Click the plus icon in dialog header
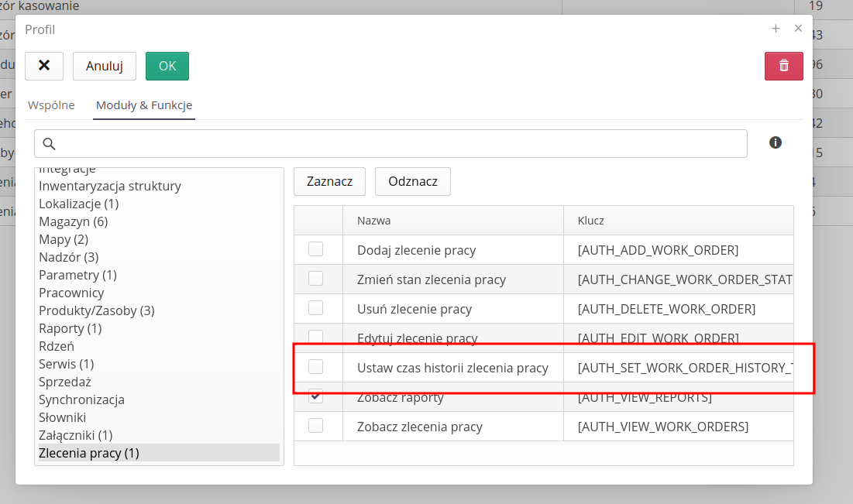This screenshot has width=853, height=504. coord(776,29)
